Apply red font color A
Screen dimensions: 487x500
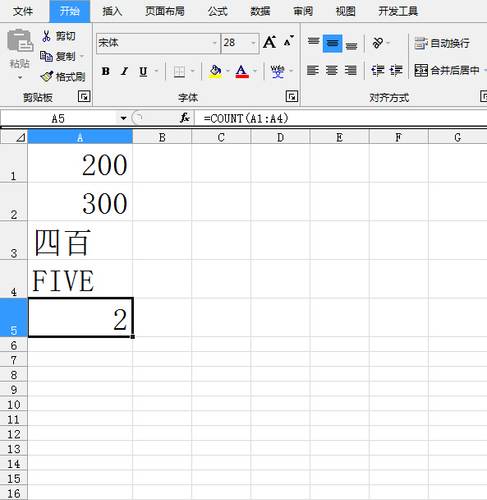pyautogui.click(x=242, y=71)
